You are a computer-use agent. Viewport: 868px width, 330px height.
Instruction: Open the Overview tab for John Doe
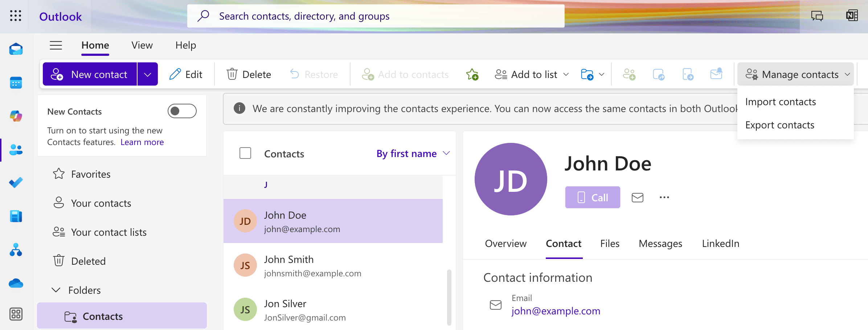(505, 244)
